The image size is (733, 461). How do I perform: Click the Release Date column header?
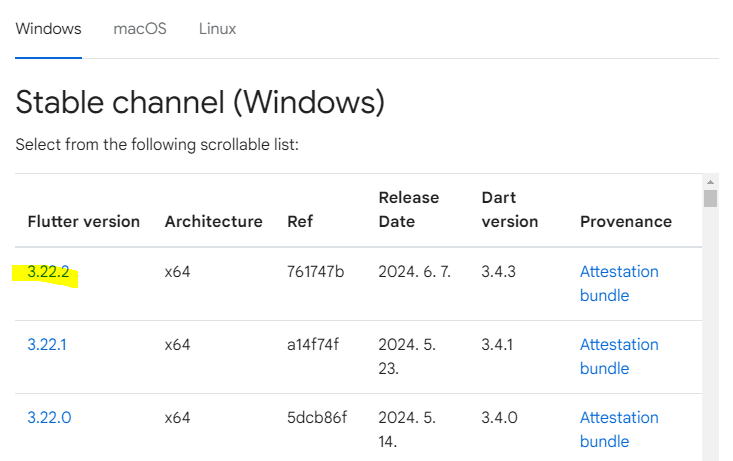pos(409,209)
